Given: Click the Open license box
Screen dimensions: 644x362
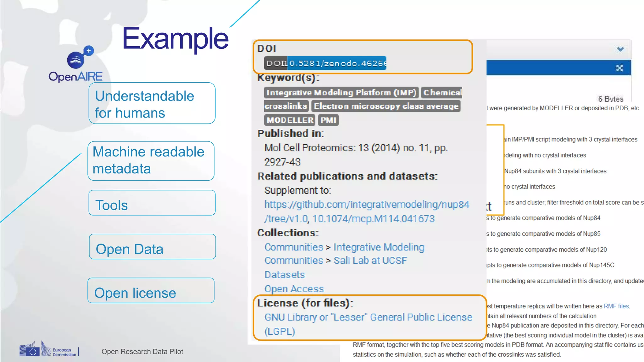Looking at the screenshot, I should click(x=151, y=290).
